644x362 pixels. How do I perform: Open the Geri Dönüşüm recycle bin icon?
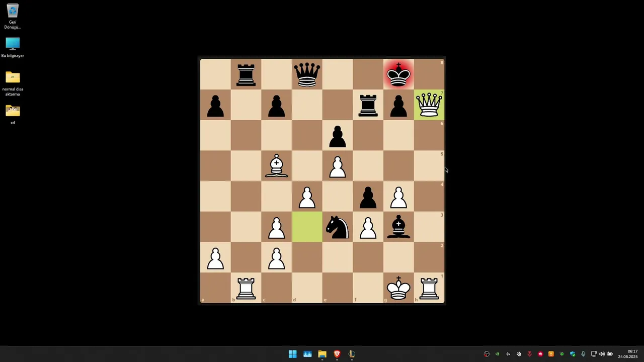(x=13, y=17)
